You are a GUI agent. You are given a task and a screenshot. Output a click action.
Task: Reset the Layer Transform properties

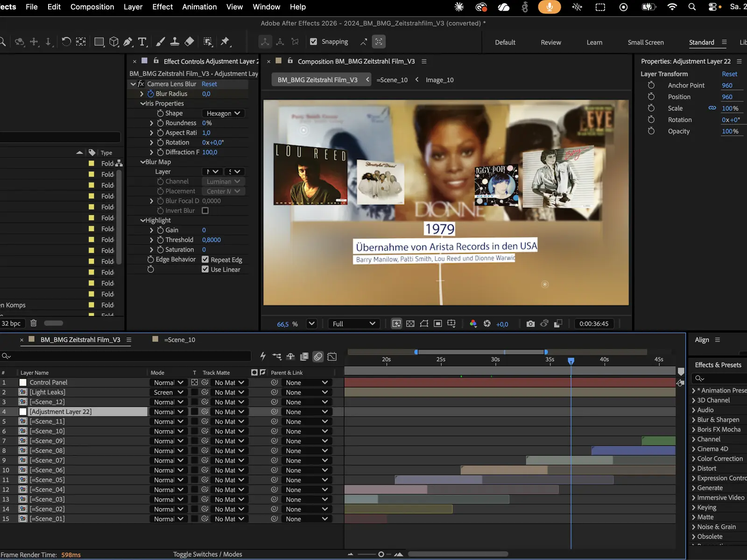tap(729, 74)
